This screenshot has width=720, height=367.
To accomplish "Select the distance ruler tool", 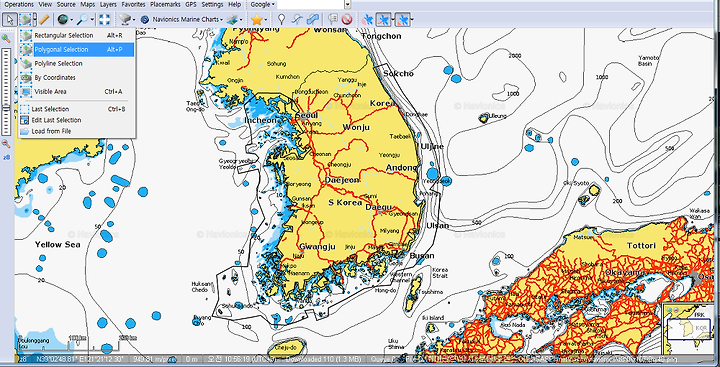I will 44,19.
